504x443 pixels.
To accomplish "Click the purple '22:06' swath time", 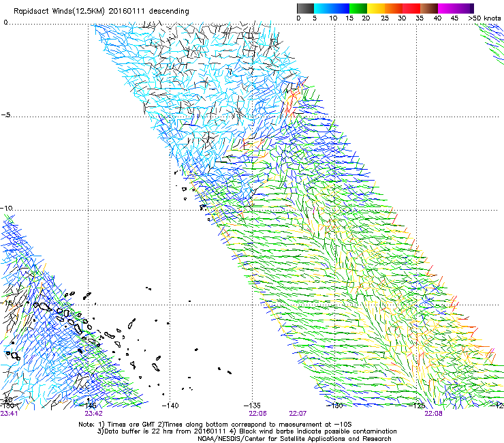I will (257, 414).
